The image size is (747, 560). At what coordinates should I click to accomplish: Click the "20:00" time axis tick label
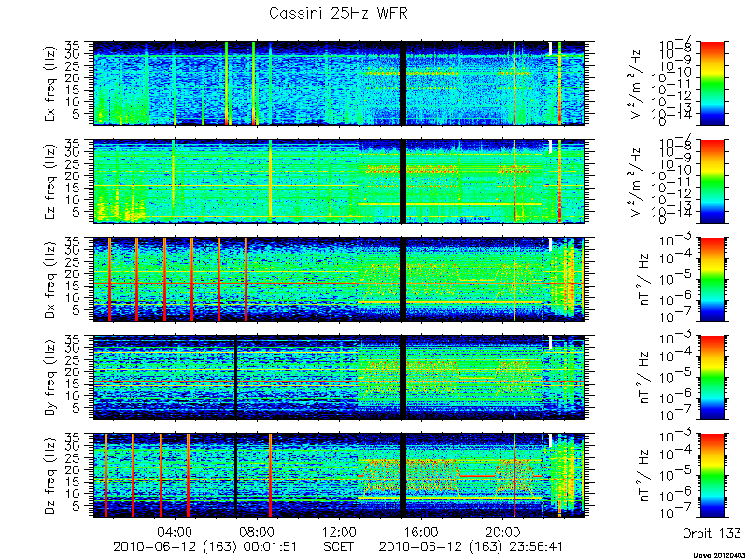click(503, 531)
